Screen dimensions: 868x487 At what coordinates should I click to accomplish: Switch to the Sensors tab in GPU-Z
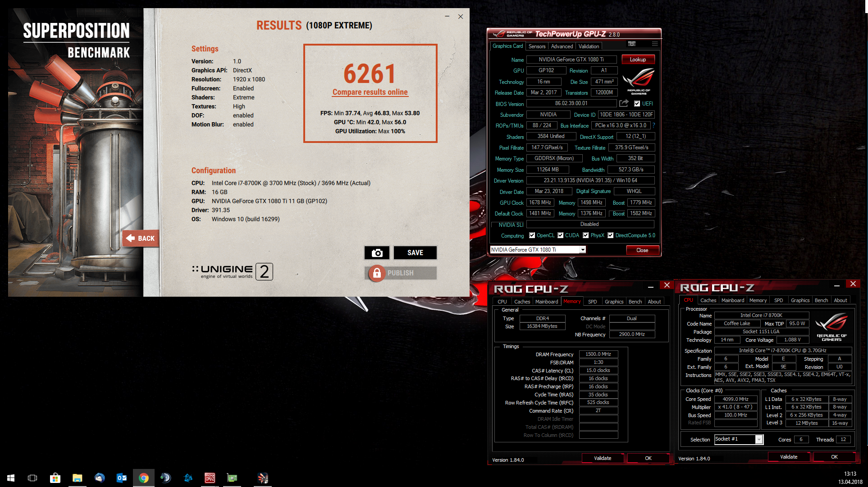[537, 46]
